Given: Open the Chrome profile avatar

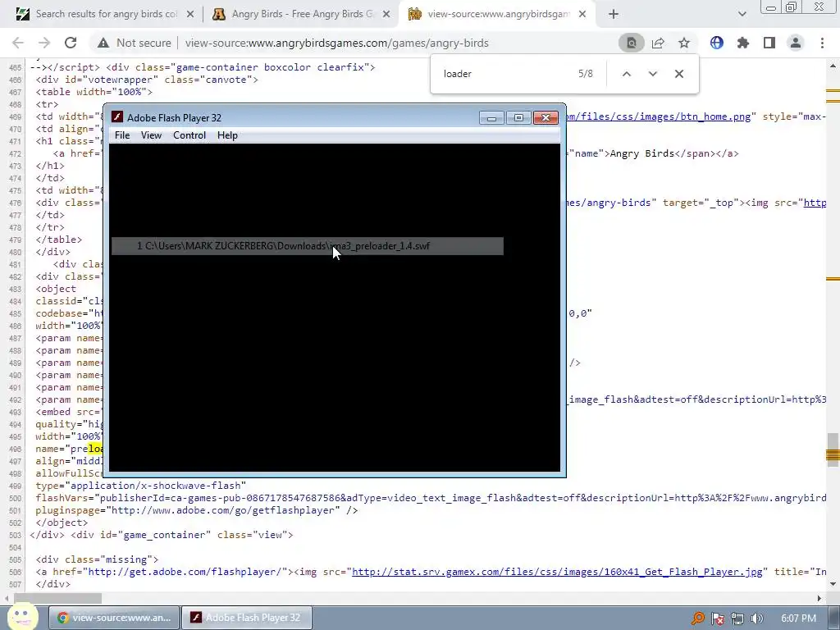Looking at the screenshot, I should tap(796, 43).
